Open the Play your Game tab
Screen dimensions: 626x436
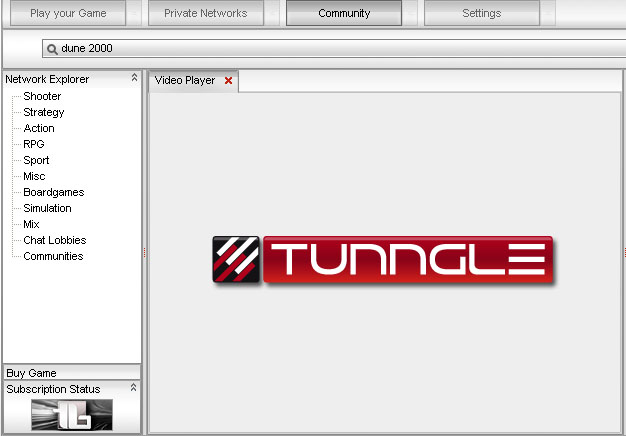(x=68, y=13)
